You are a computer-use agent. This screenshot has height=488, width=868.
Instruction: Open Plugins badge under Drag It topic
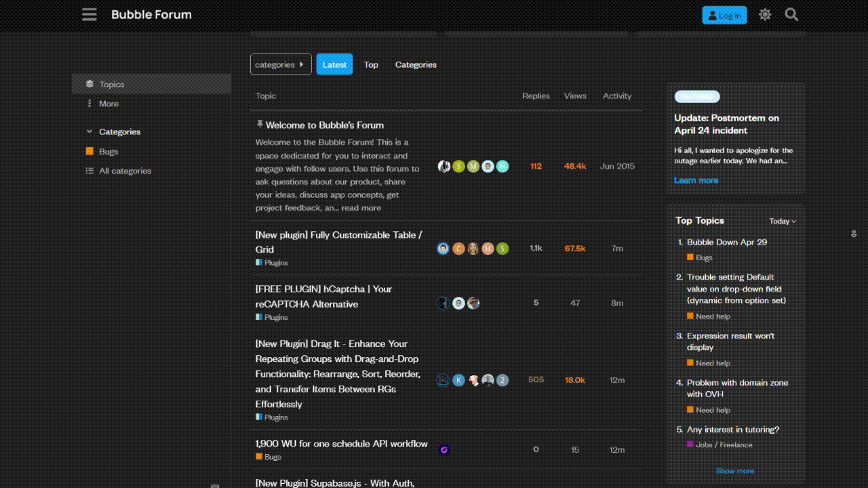click(x=272, y=418)
